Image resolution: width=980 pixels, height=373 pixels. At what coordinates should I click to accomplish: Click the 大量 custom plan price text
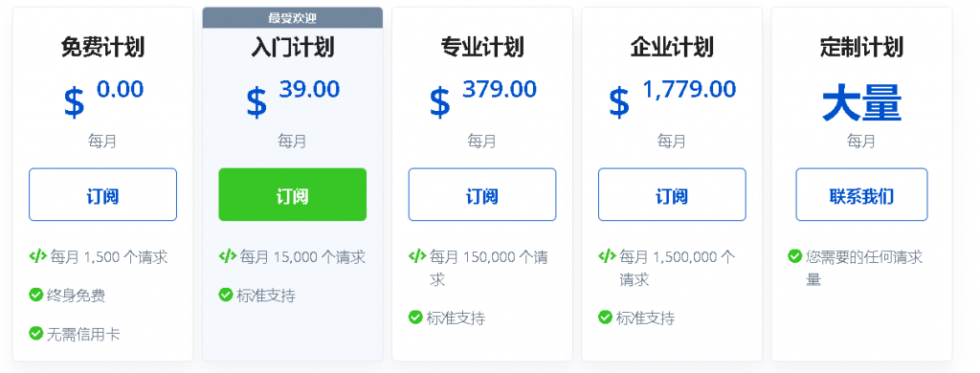861,103
